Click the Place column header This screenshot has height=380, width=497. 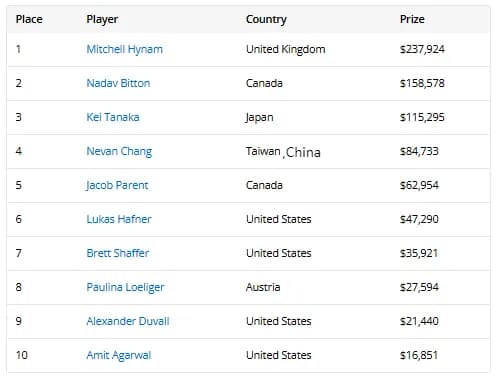[x=29, y=19]
